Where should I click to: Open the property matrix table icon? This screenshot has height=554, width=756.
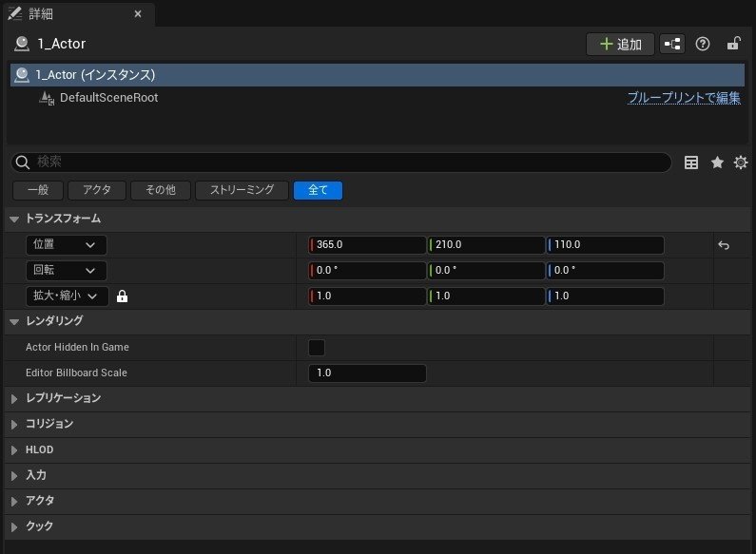691,162
